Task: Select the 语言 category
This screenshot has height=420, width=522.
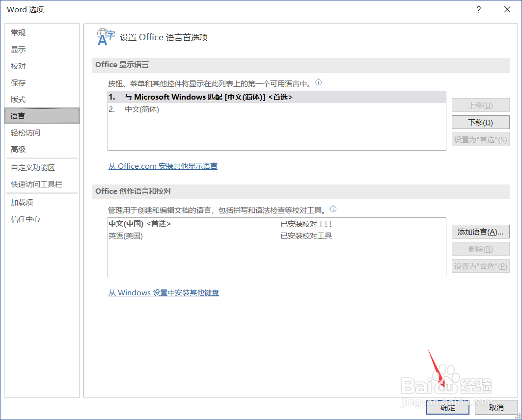Action: [x=42, y=116]
